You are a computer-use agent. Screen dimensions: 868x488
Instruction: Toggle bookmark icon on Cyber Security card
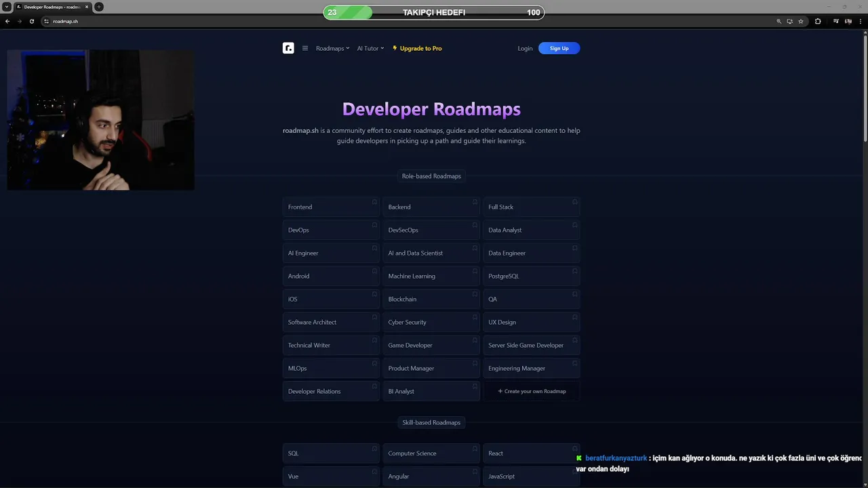click(x=475, y=317)
